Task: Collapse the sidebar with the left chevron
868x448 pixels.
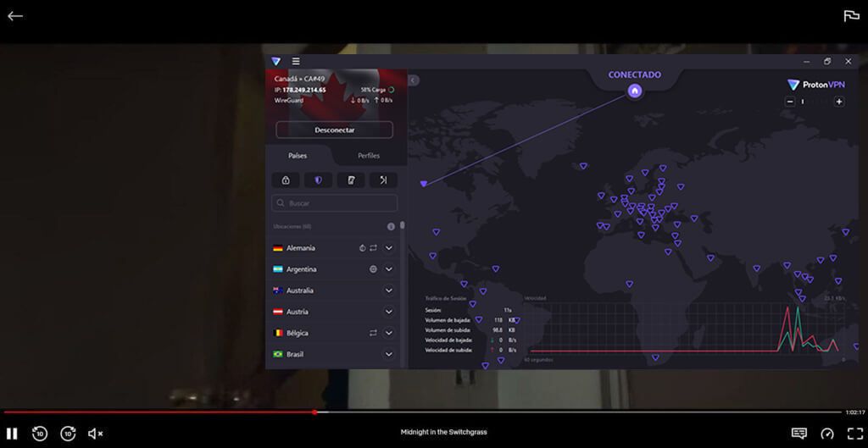Action: (413, 80)
